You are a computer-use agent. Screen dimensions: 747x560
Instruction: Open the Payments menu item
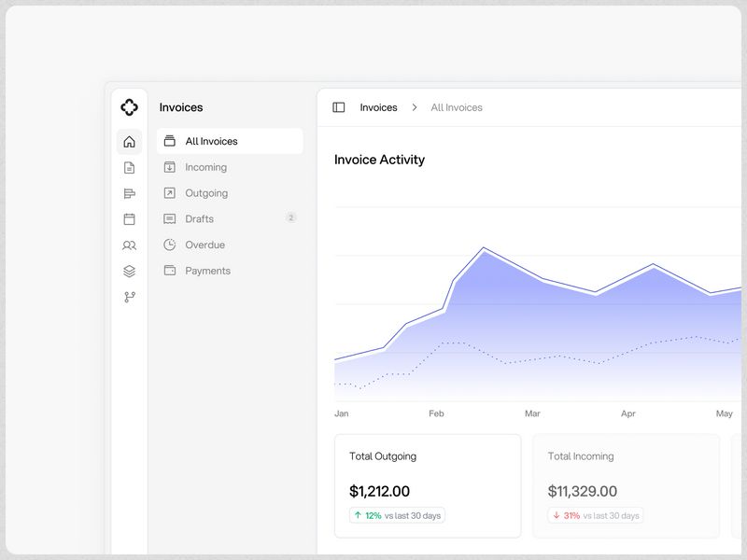pyautogui.click(x=230, y=271)
